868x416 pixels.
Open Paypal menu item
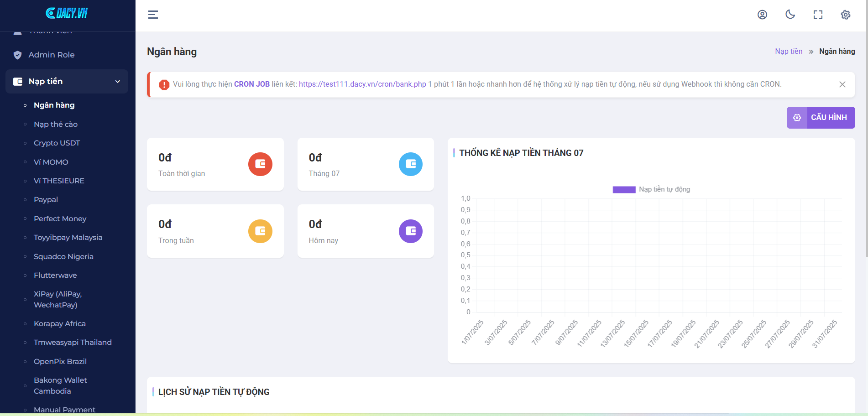point(46,200)
